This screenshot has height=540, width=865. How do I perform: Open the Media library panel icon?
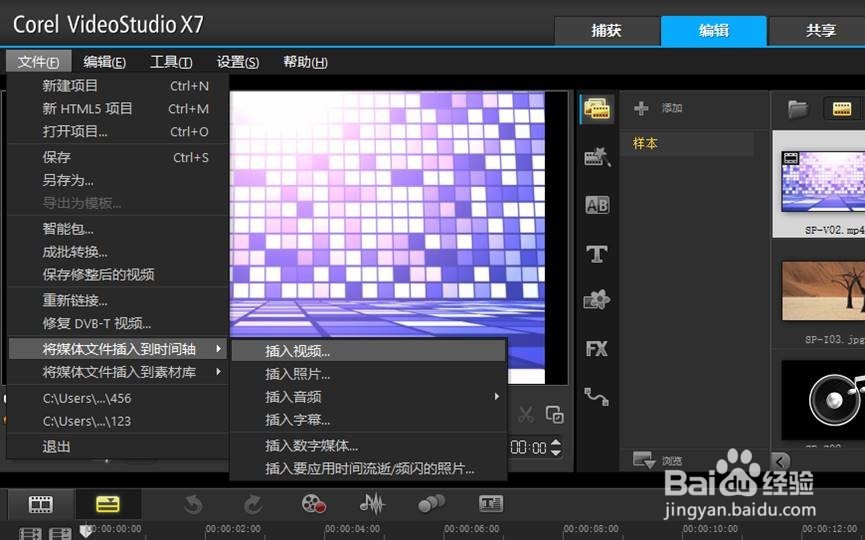pos(597,109)
